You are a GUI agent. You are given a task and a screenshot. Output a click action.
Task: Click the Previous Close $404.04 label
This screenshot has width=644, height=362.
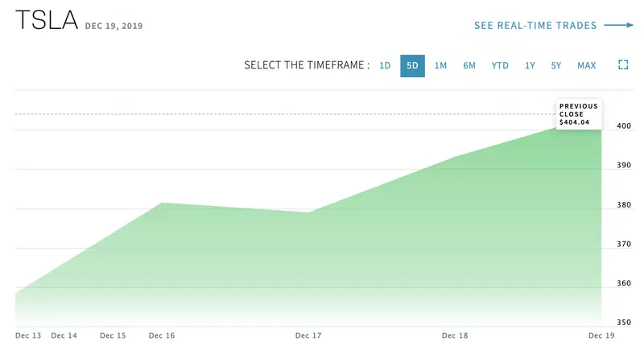pyautogui.click(x=579, y=114)
